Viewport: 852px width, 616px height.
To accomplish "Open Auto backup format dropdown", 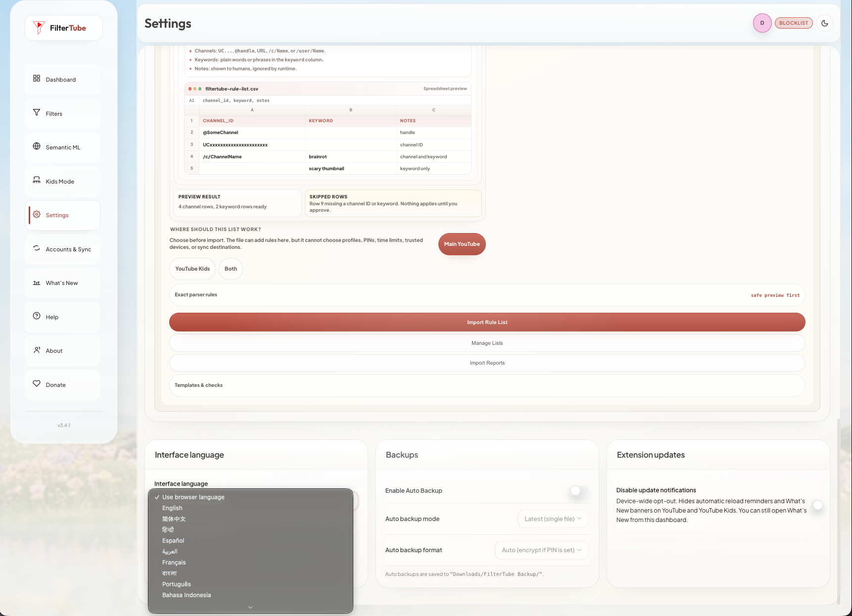I will tap(542, 550).
